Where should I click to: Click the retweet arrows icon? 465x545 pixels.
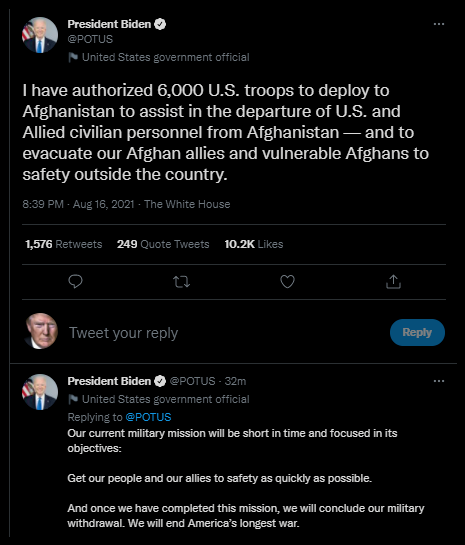coord(181,282)
